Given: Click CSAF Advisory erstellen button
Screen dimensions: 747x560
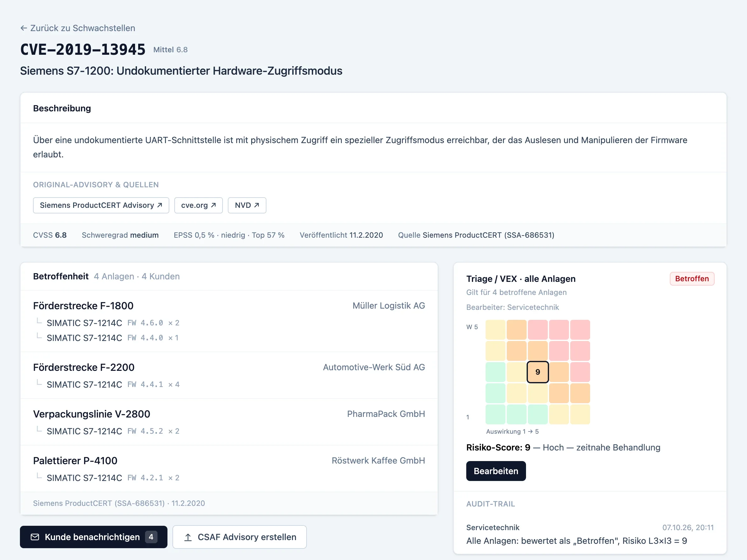Looking at the screenshot, I should pyautogui.click(x=239, y=537).
